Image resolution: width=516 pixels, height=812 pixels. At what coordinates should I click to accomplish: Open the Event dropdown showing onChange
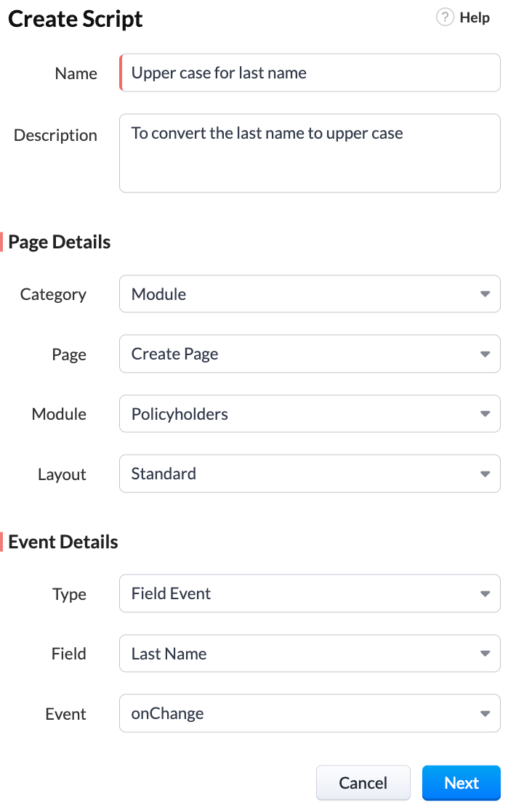click(310, 713)
